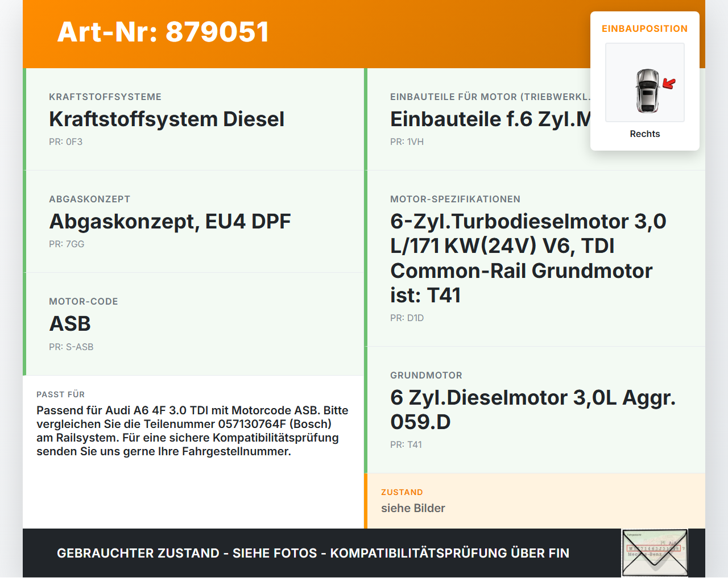Click the 'PR: T41' code

[406, 445]
